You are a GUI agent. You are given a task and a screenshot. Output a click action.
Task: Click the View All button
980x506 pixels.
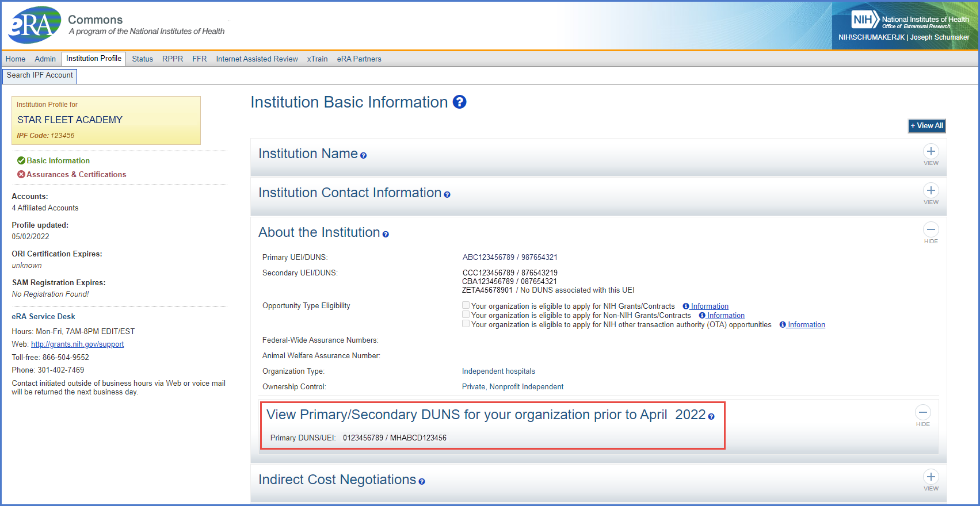[926, 125]
